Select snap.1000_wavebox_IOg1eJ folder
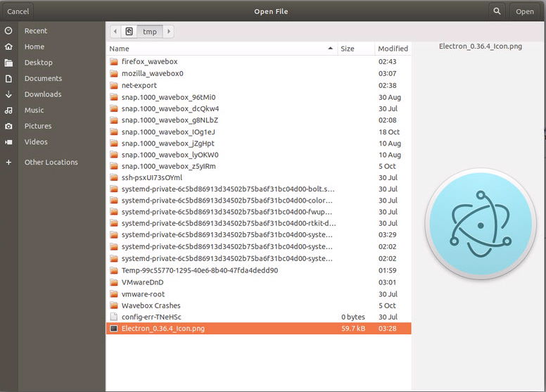The width and height of the screenshot is (546, 392). click(x=258, y=132)
